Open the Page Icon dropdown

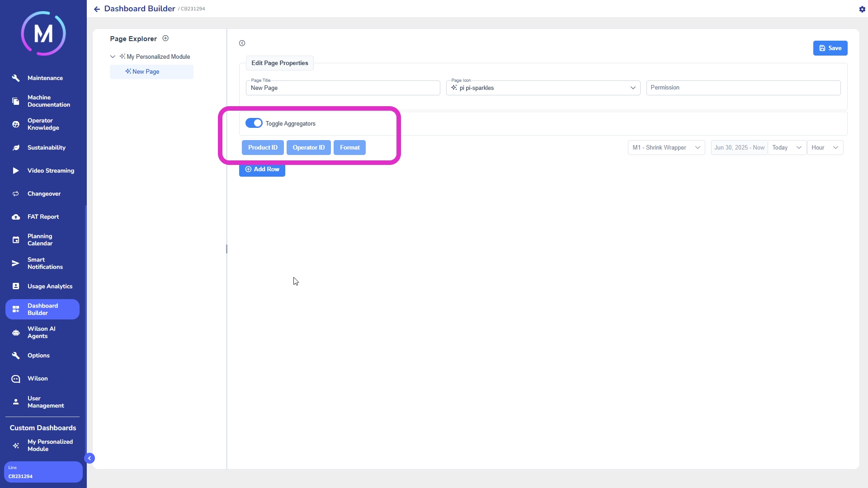pyautogui.click(x=633, y=88)
